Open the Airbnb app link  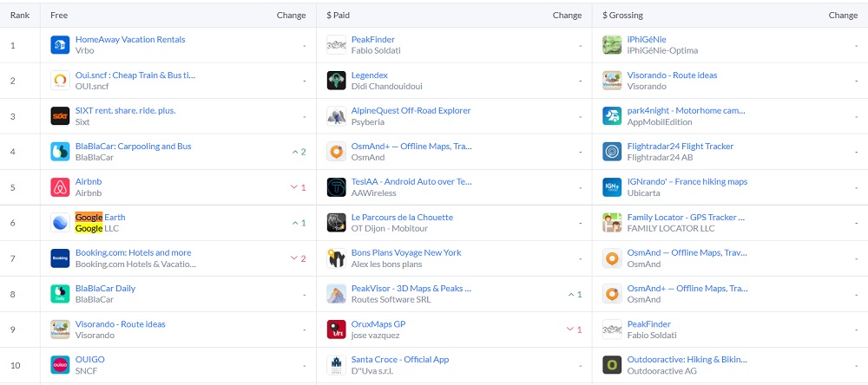point(89,181)
